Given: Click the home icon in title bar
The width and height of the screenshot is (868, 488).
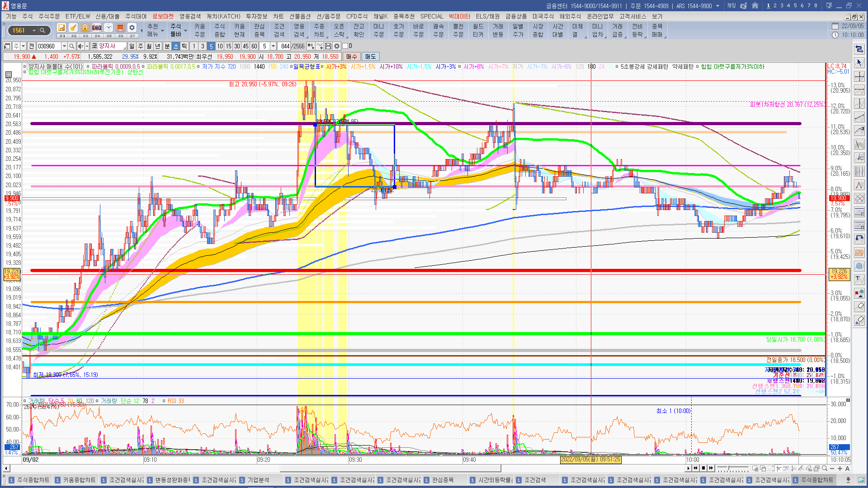Looking at the screenshot, I should pos(755,6).
